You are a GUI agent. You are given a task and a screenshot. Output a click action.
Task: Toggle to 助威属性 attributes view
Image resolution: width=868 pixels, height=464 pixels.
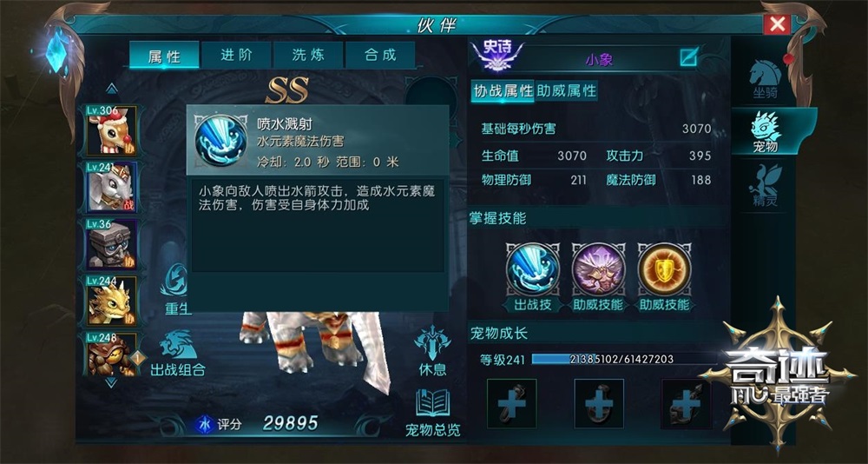point(566,90)
